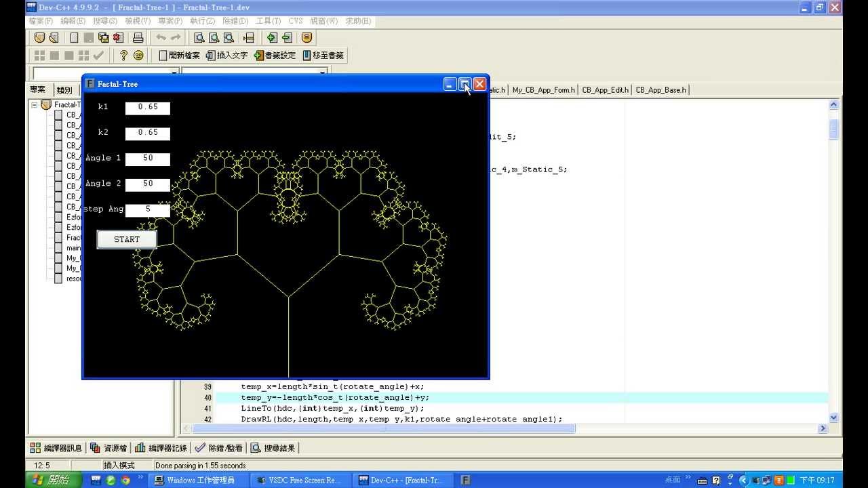The height and width of the screenshot is (488, 868).
Task: Click the Project options icon
Action: tap(307, 38)
